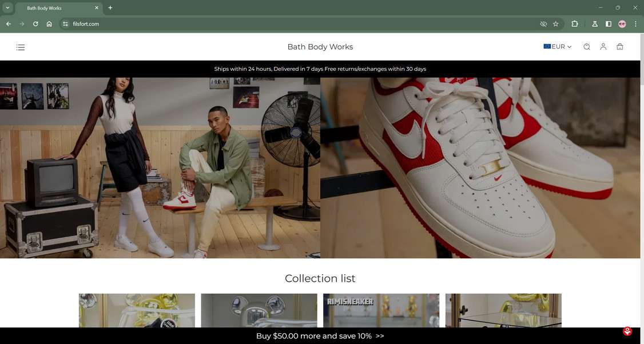Open the shopping bag cart icon
Image resolution: width=644 pixels, height=344 pixels.
(x=620, y=47)
